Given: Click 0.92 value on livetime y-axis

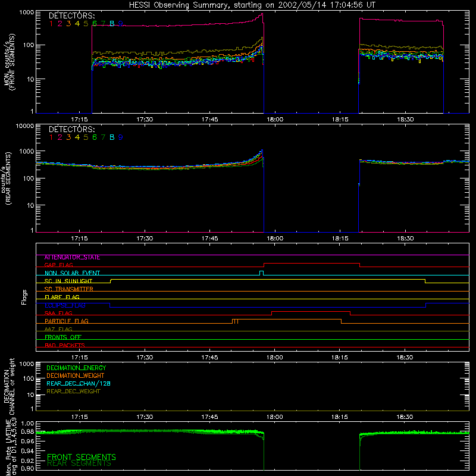Looking at the screenshot, I should 27,461.
